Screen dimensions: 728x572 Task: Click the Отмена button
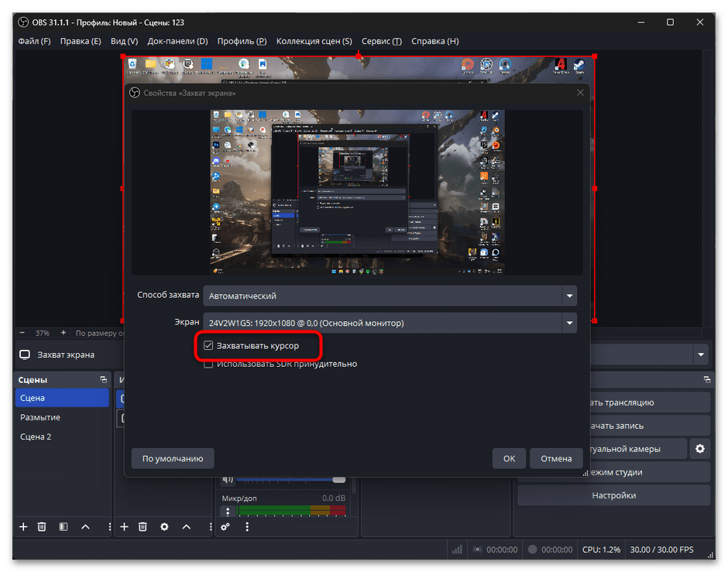(x=556, y=458)
